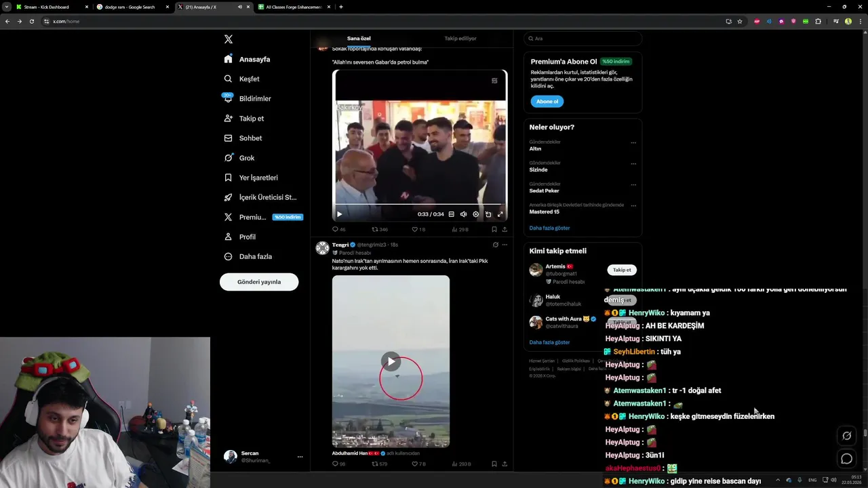Open Sohbet (Chat) in the sidebar
This screenshot has width=868, height=488.
click(x=243, y=138)
